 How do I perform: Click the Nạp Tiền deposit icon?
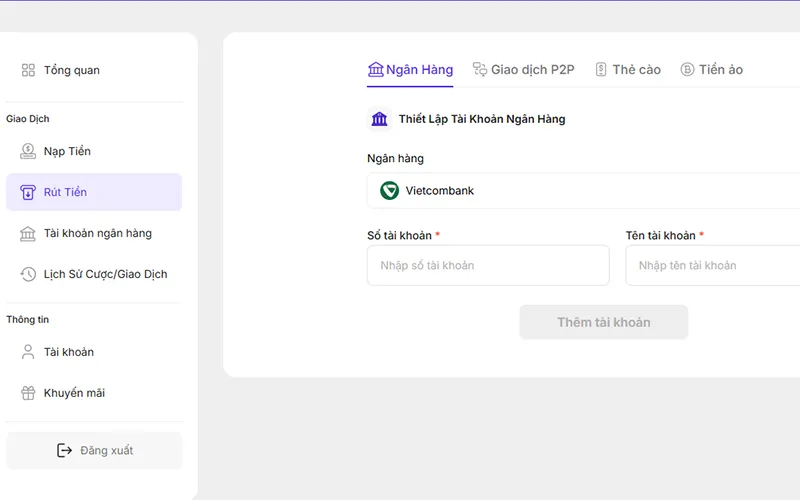click(x=28, y=151)
